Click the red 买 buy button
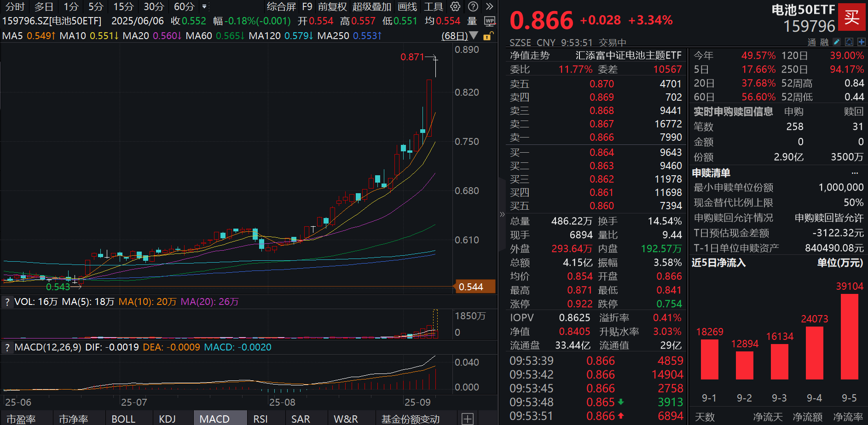This screenshot has width=868, height=425. tap(852, 18)
